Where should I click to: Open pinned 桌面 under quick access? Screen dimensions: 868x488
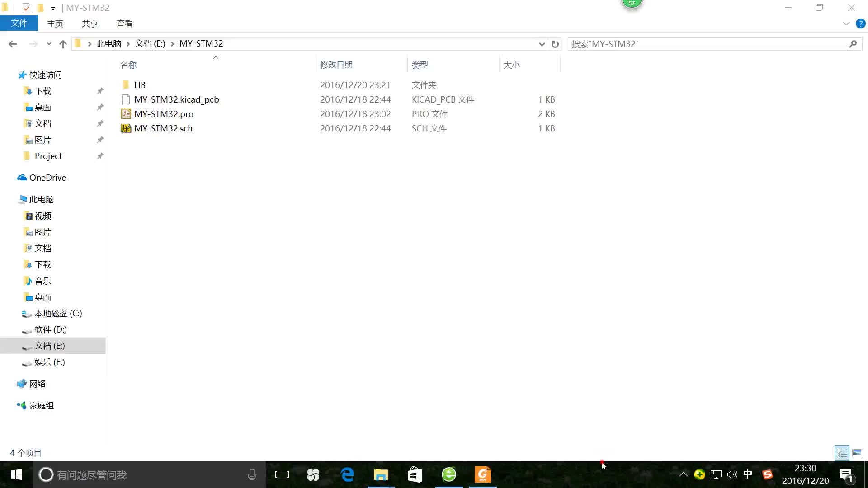tap(43, 108)
